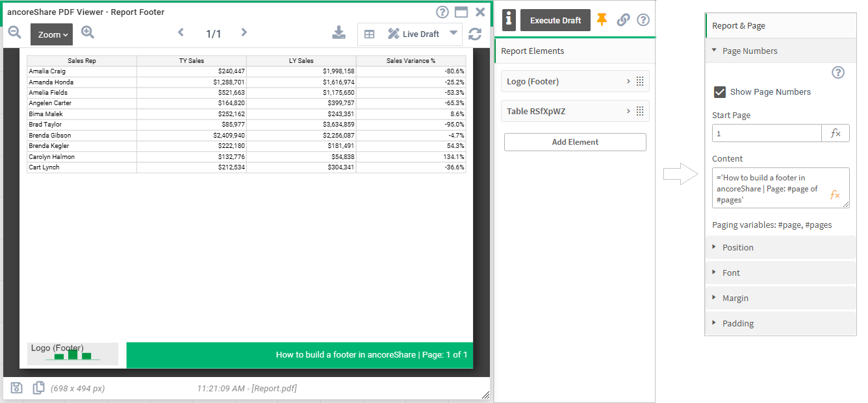Open expression editor for Start Page
Viewport: 868px width, 403px height.
[x=836, y=134]
